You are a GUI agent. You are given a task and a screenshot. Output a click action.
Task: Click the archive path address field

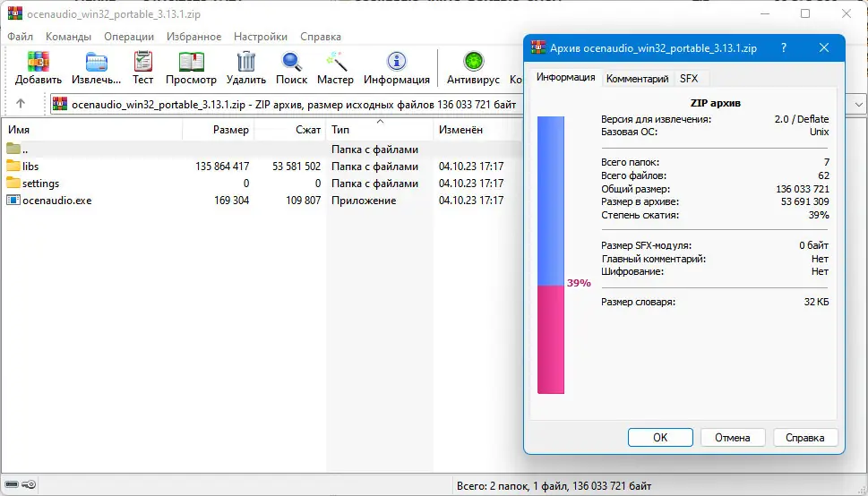[288, 104]
